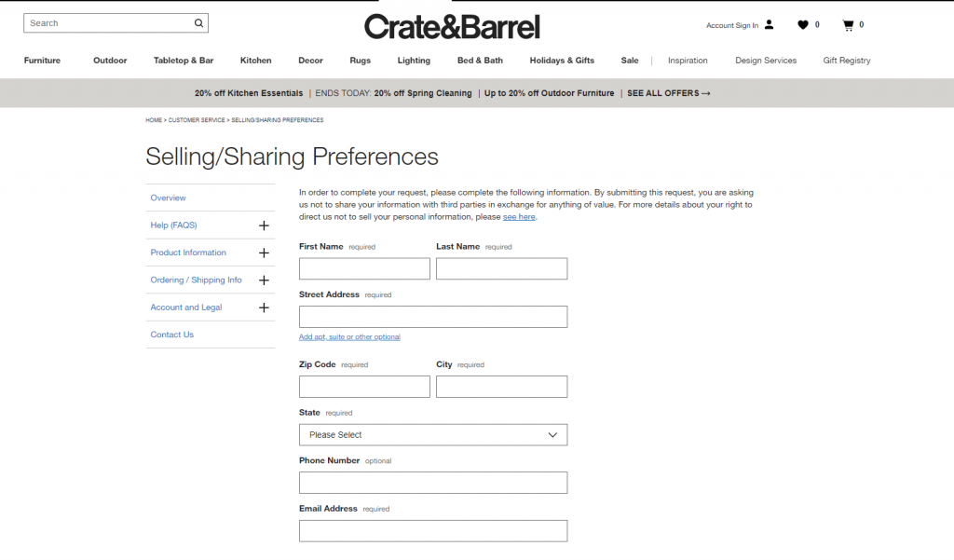Click the First Name input field
The height and width of the screenshot is (560, 954).
point(363,268)
